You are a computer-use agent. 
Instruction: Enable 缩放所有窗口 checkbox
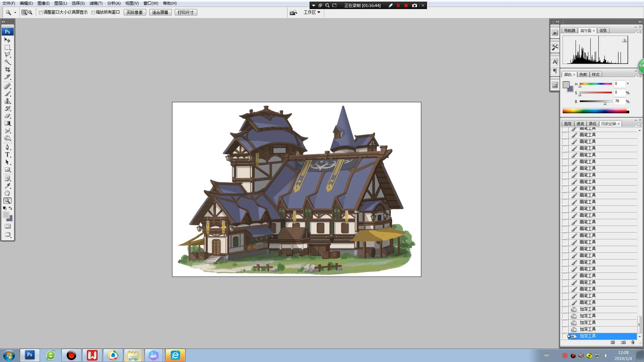click(x=93, y=12)
